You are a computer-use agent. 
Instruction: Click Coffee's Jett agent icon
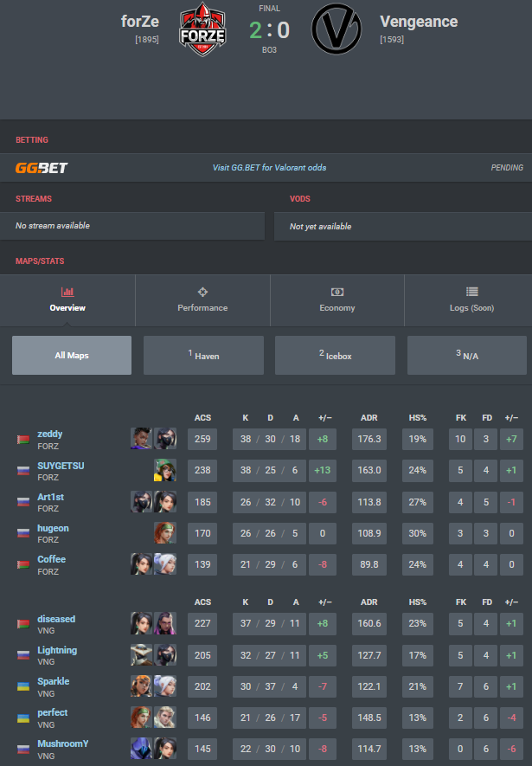coord(165,564)
